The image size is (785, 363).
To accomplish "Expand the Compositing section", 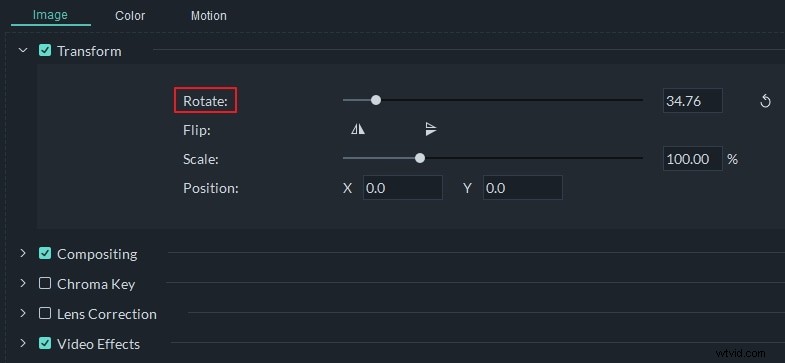I will (23, 253).
